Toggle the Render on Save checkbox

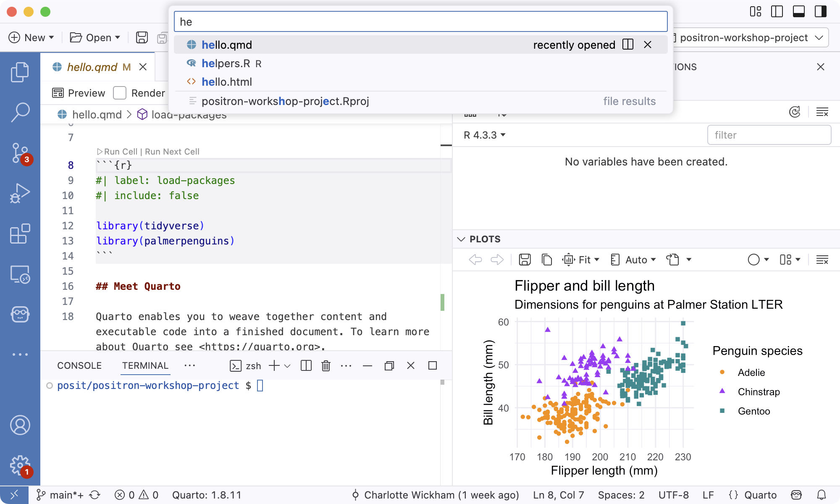pyautogui.click(x=120, y=93)
